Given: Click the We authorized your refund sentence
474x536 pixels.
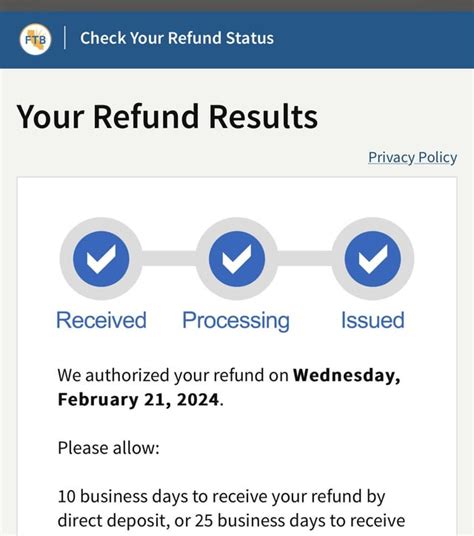Looking at the screenshot, I should pyautogui.click(x=229, y=387).
